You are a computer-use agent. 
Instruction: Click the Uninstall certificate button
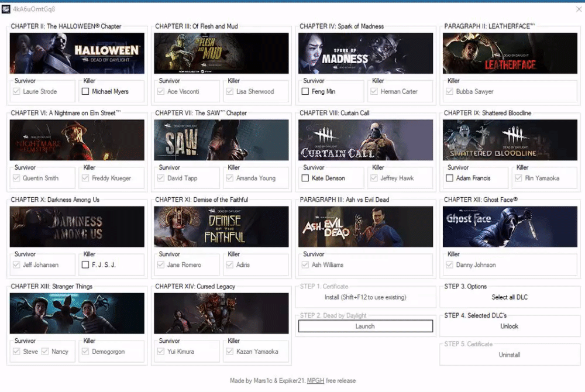510,355
